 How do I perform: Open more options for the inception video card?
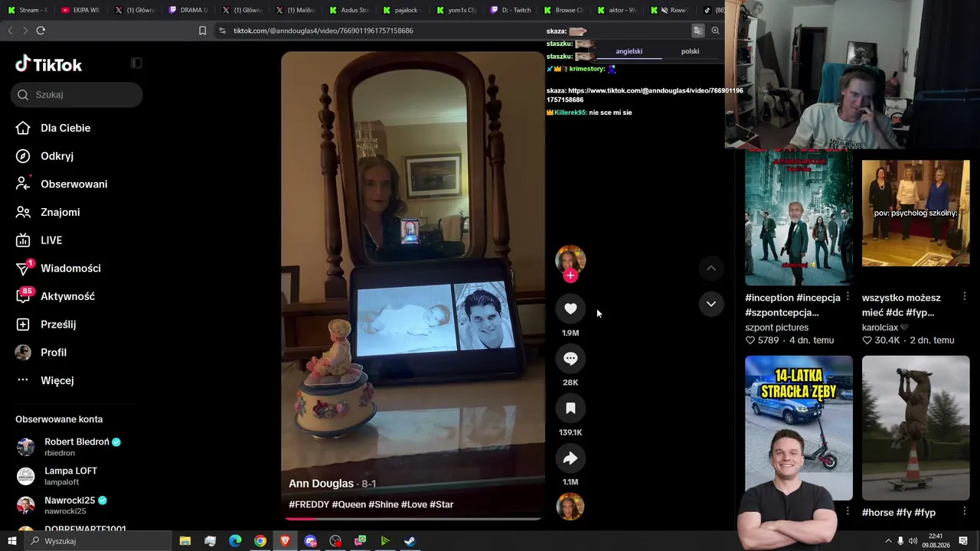848,297
